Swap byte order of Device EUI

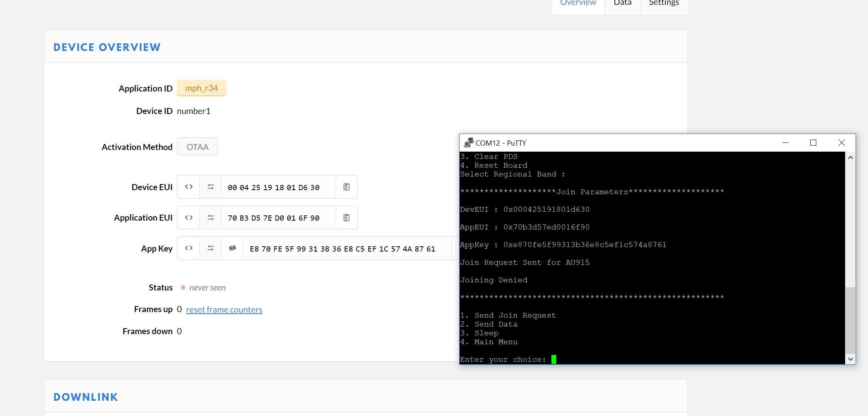210,187
